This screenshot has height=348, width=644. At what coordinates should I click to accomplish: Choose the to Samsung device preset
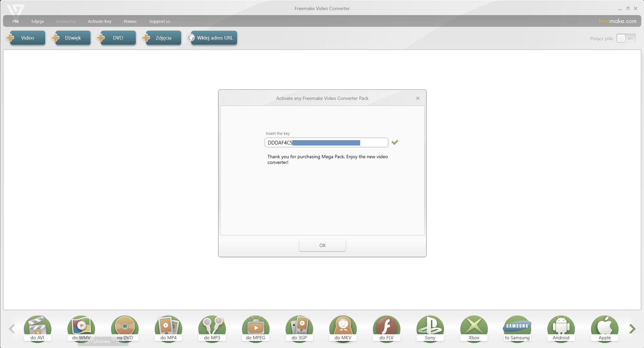(517, 329)
